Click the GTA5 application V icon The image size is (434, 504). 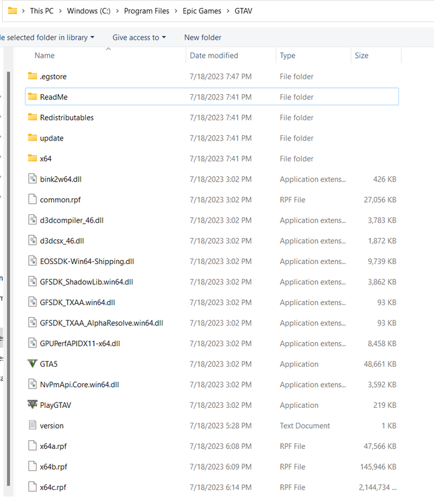32,364
